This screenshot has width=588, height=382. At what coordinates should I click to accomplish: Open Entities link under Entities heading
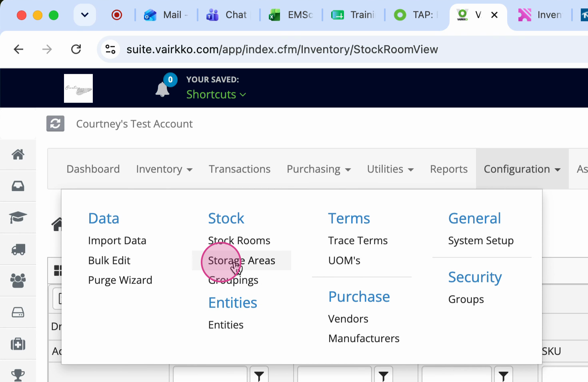[226, 325]
